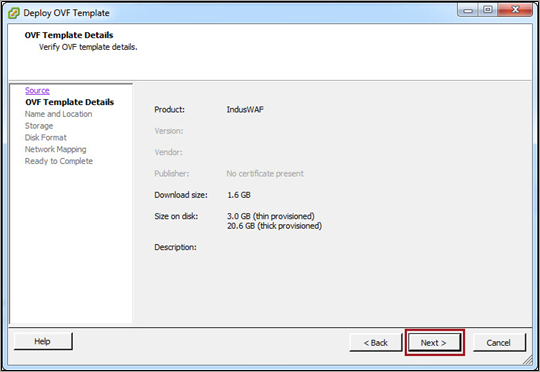540x372 pixels.
Task: Minimize the Deploy OVF Template window
Action: tap(468, 10)
